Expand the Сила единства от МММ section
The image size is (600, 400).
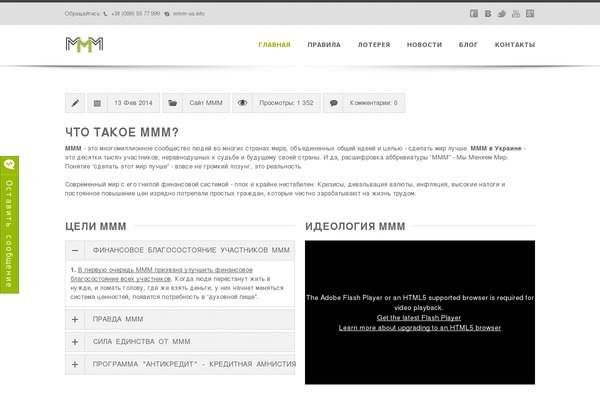tap(180, 342)
